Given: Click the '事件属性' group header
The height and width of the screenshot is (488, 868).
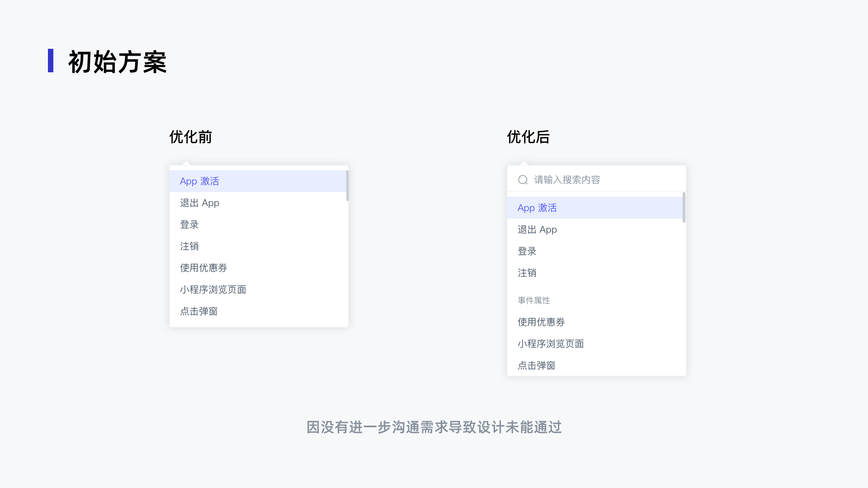Looking at the screenshot, I should [x=534, y=300].
